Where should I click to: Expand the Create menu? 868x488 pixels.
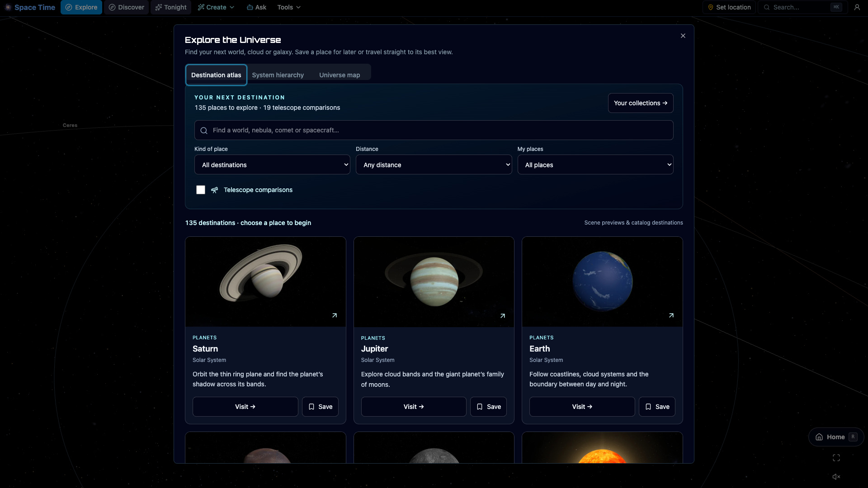click(216, 7)
